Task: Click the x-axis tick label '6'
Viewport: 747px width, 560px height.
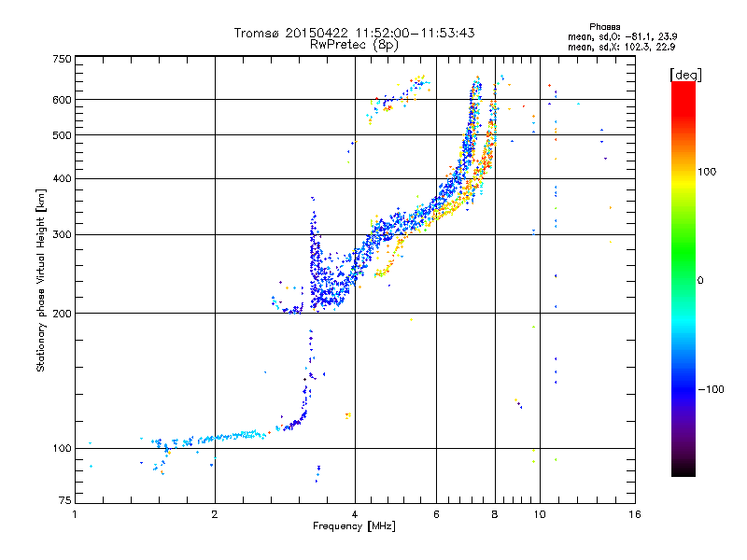Action: [436, 514]
